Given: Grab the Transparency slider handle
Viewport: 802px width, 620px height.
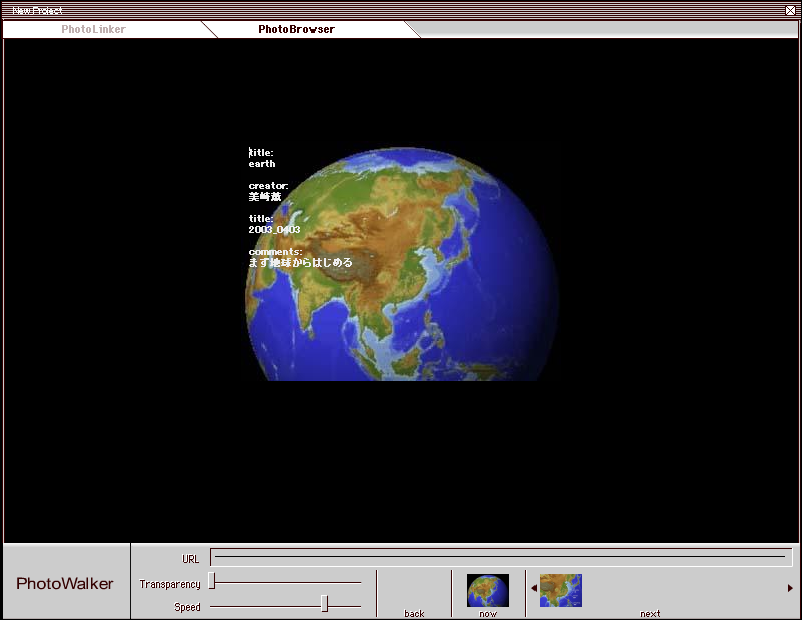Looking at the screenshot, I should (x=212, y=582).
